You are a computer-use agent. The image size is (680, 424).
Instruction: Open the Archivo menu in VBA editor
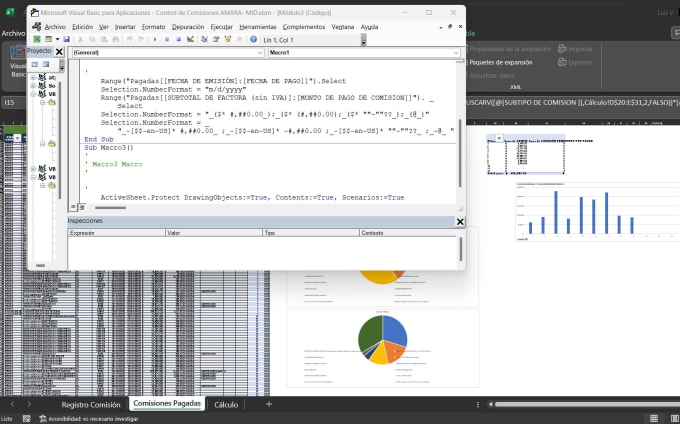click(55, 27)
